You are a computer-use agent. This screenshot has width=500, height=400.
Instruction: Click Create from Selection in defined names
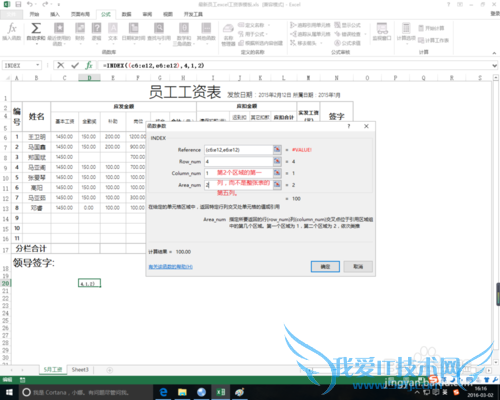[x=261, y=43]
